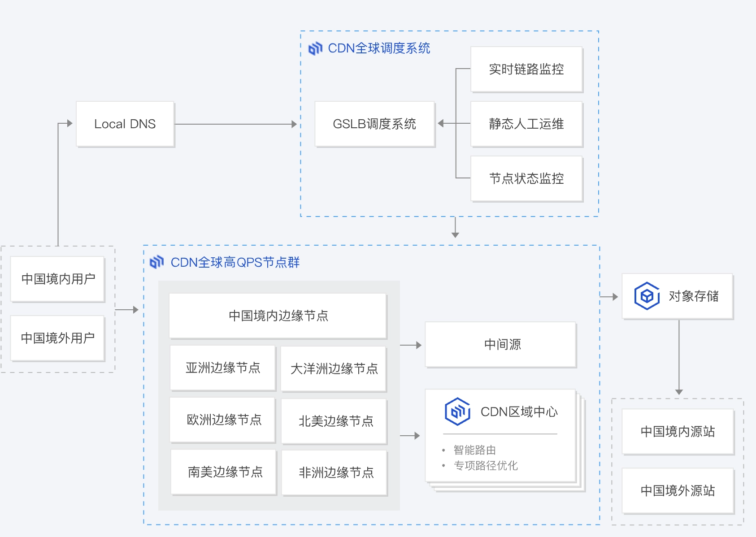
Task: Click the 对象存储 cube icon
Action: (x=646, y=296)
